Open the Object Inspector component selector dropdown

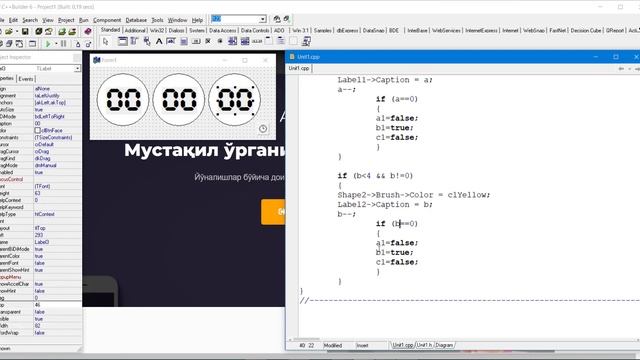tap(77, 69)
